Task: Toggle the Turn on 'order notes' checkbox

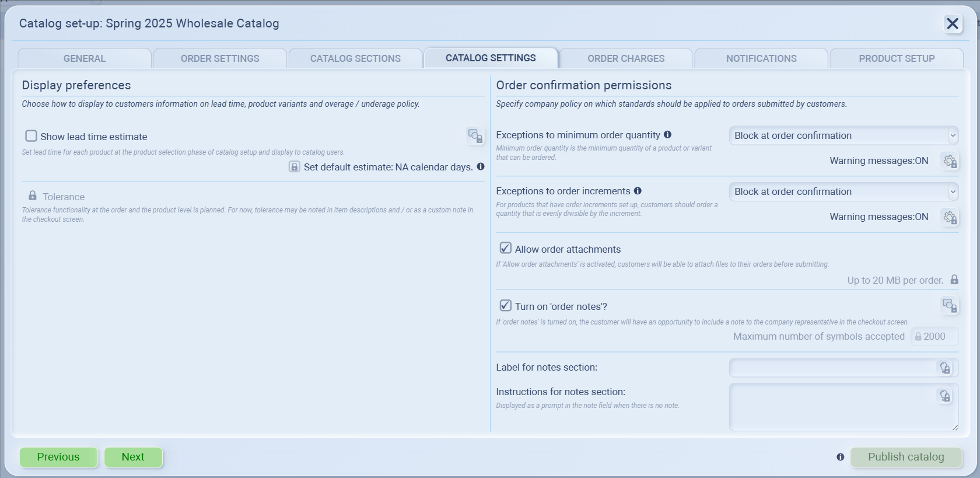Action: [x=506, y=305]
